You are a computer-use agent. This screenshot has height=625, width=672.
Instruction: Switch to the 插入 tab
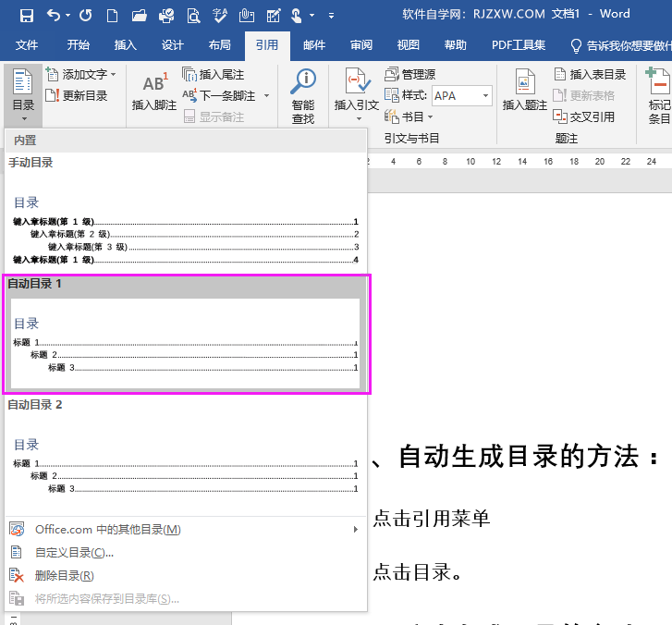(125, 45)
